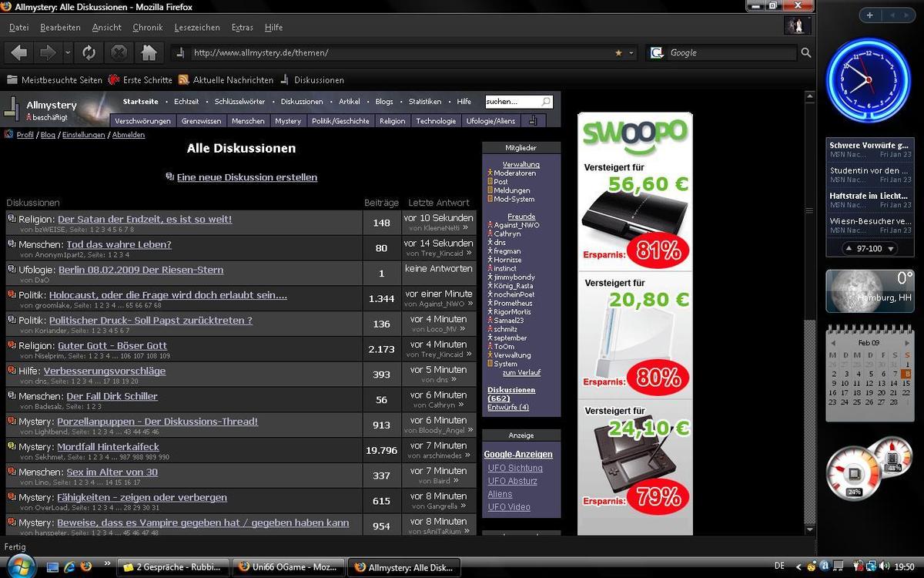The image size is (924, 578).
Task: Open the Statistiken navigation link
Action: coord(425,102)
